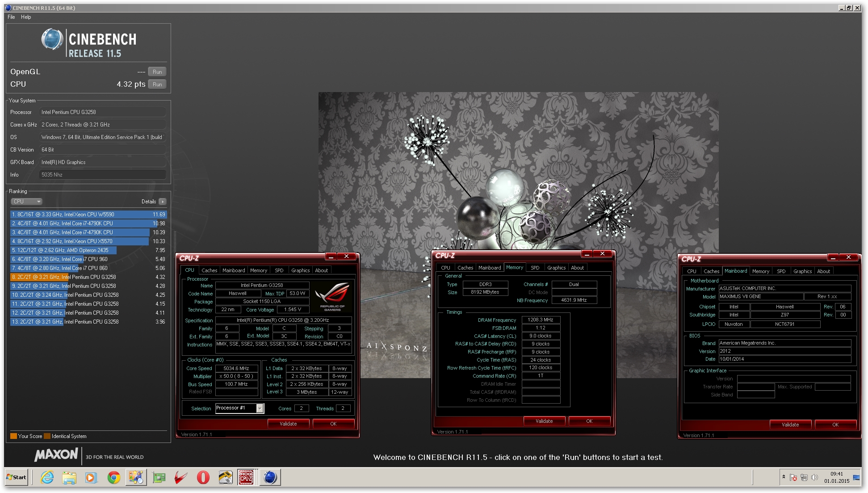Screen dimensions: 868x493
Task: Click the Info field containing 5035 Nhz
Action: coord(102,175)
